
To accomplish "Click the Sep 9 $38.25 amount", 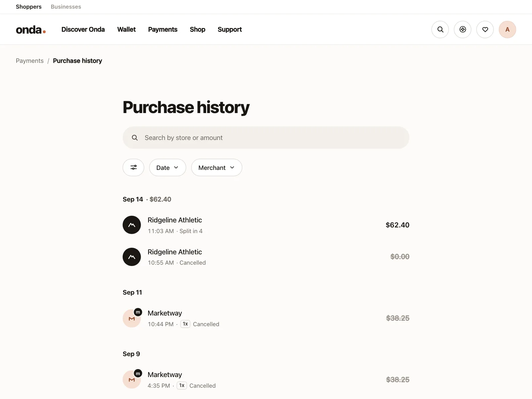I will [x=398, y=380].
